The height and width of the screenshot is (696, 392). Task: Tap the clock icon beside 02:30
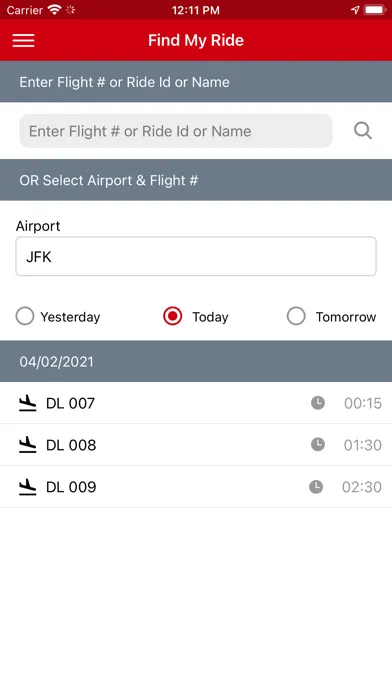pyautogui.click(x=316, y=487)
